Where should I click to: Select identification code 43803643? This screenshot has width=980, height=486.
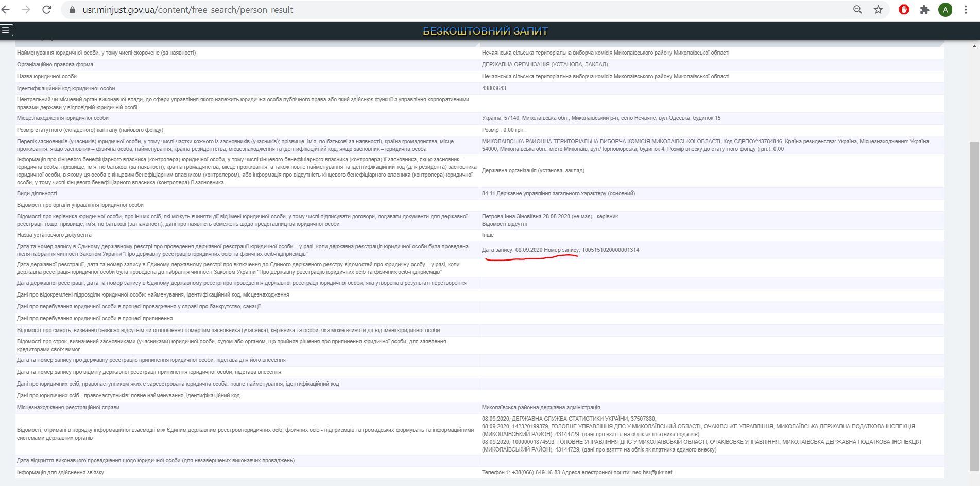coord(494,88)
